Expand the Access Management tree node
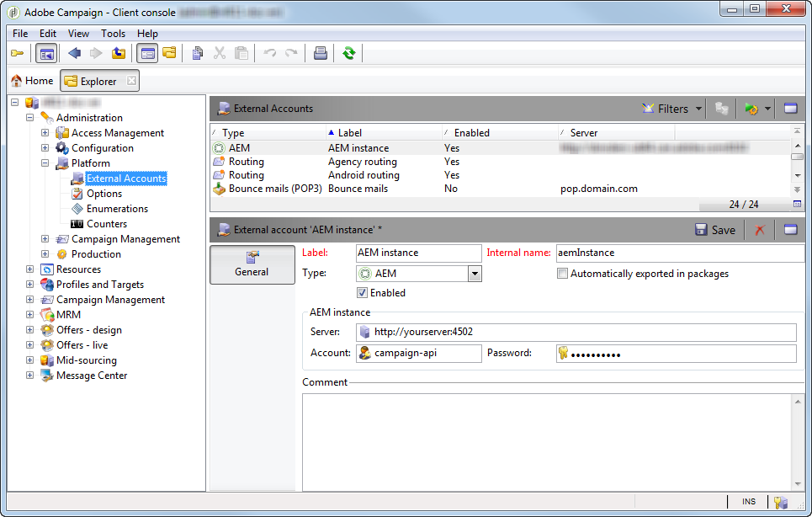Screen dimensions: 812x517 pyautogui.click(x=45, y=133)
